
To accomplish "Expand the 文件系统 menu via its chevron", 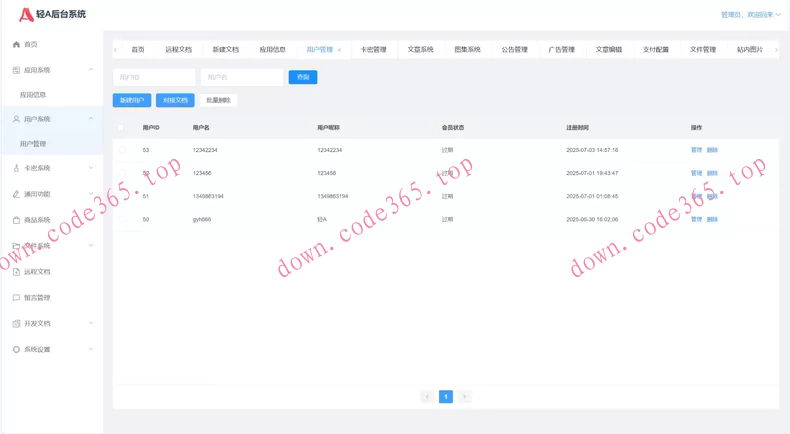I will point(91,245).
